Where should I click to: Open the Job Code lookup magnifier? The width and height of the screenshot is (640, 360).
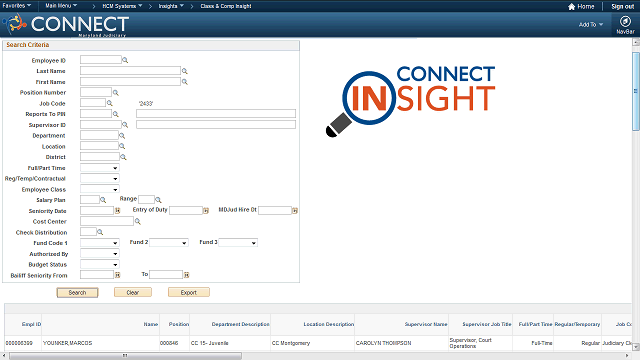pos(109,103)
